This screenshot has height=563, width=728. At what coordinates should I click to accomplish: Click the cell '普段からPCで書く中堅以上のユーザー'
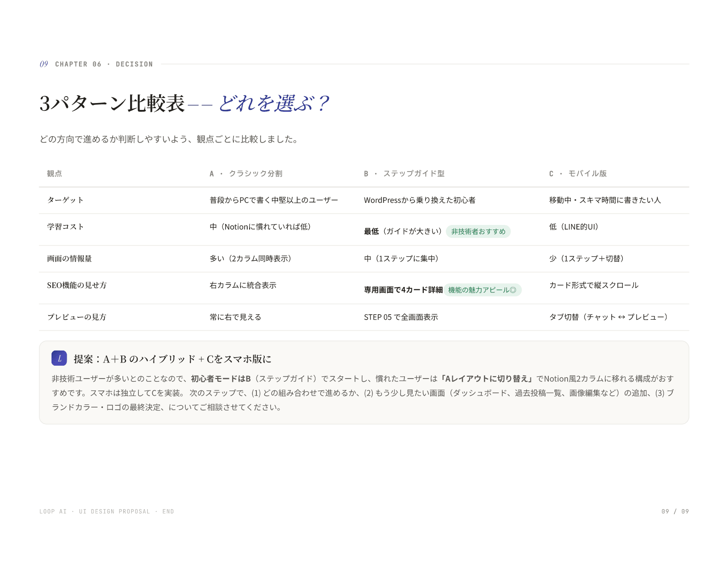pos(274,200)
